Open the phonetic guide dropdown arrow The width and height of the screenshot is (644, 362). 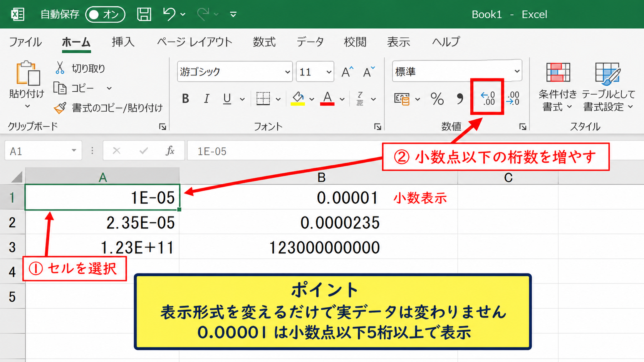coord(373,99)
